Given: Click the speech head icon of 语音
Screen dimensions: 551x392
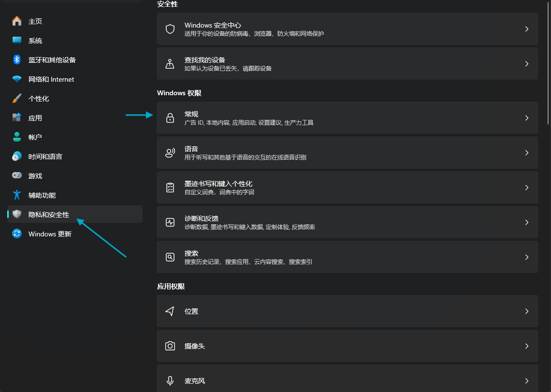Looking at the screenshot, I should (170, 153).
